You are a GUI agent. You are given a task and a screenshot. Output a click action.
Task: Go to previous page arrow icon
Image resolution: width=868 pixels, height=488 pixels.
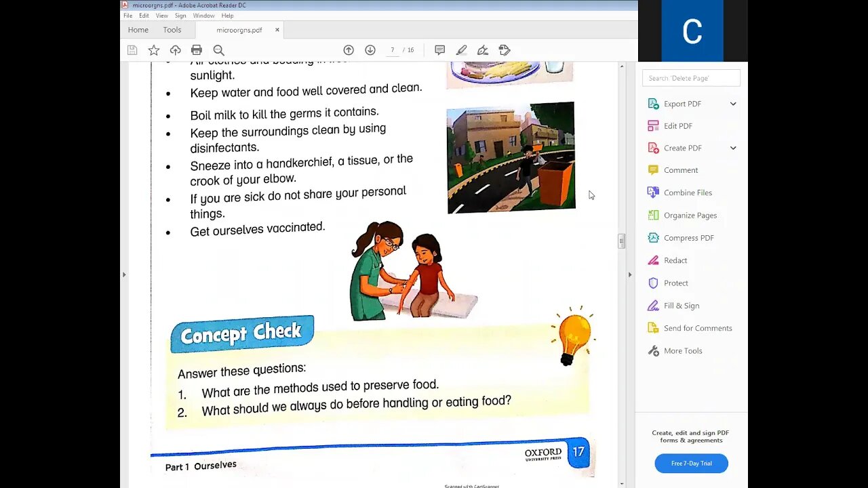(x=349, y=50)
